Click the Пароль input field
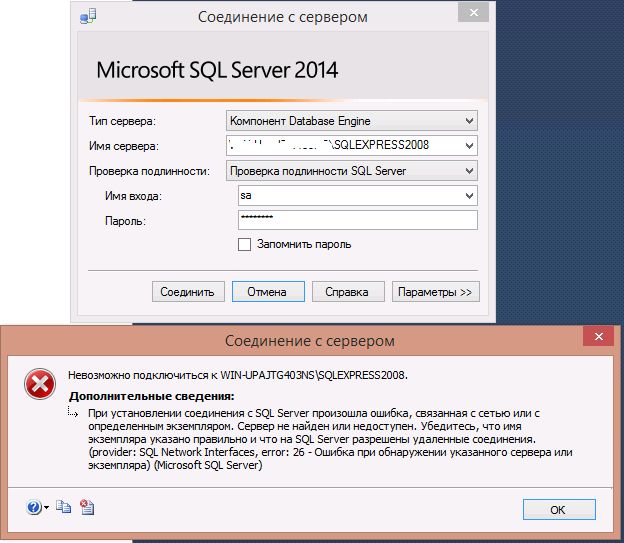 [x=358, y=220]
